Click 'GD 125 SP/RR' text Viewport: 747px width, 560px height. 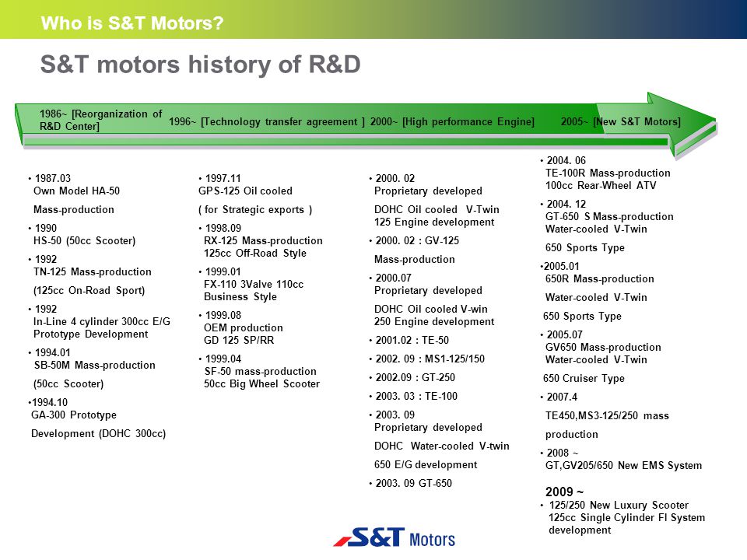click(239, 341)
